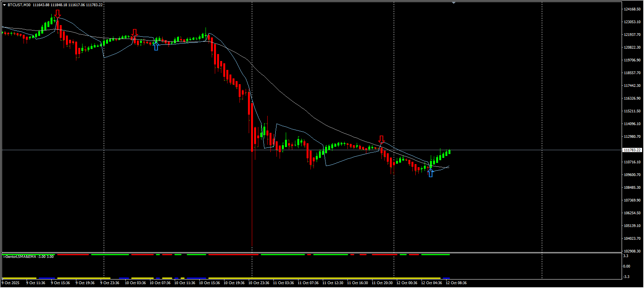Click the 9 Oct 11:36 time label
Image resolution: width=644 pixels, height=288 pixels.
click(35, 283)
